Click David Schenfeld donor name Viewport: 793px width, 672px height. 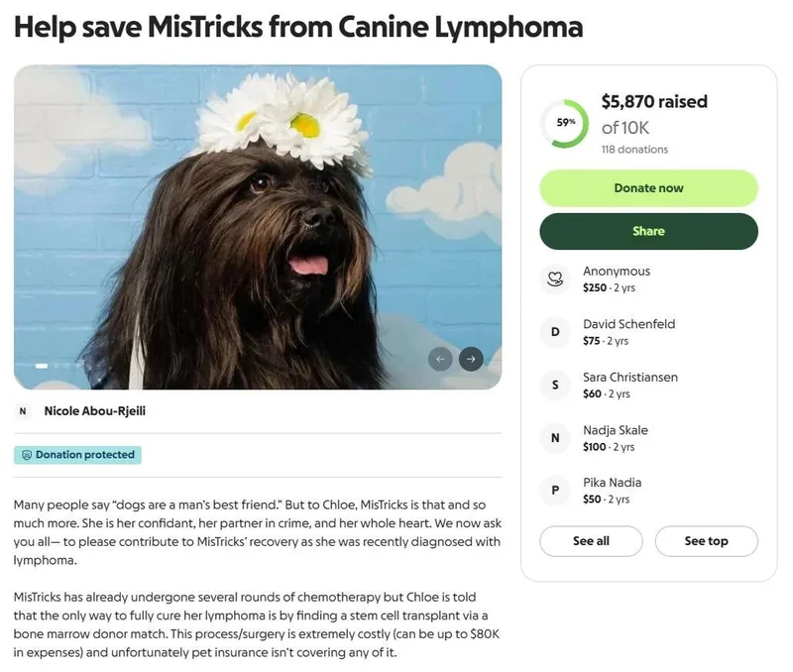[628, 324]
